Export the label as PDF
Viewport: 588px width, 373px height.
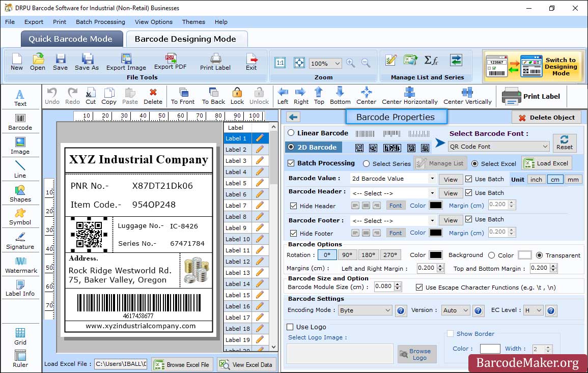(170, 62)
